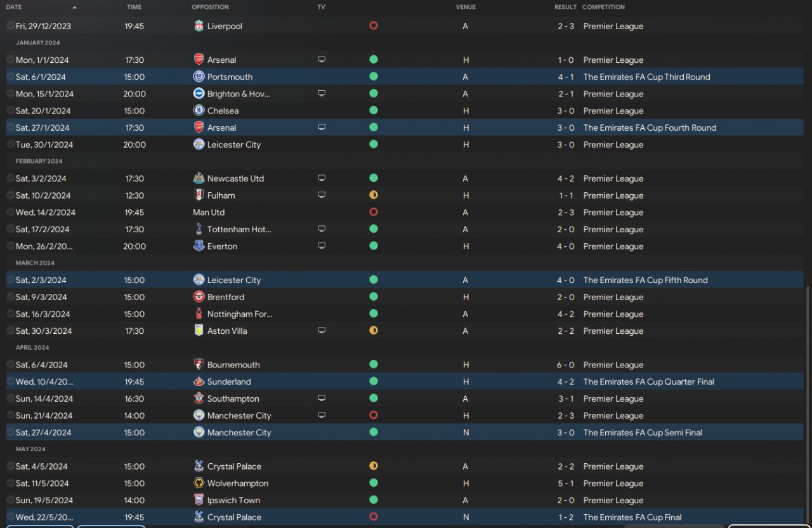
Task: Click the Result column header
Action: click(565, 7)
